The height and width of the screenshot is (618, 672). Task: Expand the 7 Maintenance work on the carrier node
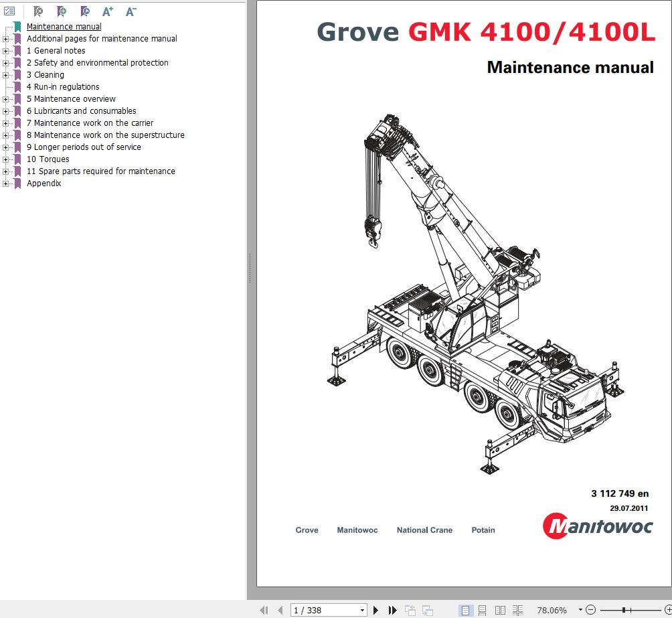click(5, 123)
